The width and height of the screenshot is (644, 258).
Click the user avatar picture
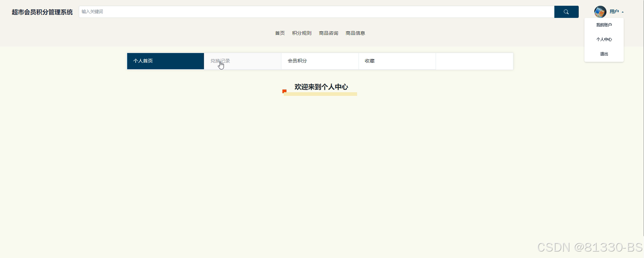click(x=600, y=12)
